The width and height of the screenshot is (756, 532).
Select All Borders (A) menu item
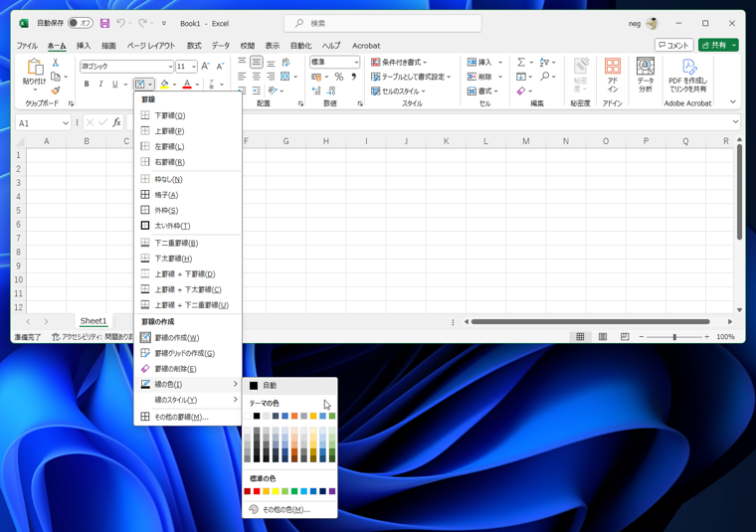(188, 195)
